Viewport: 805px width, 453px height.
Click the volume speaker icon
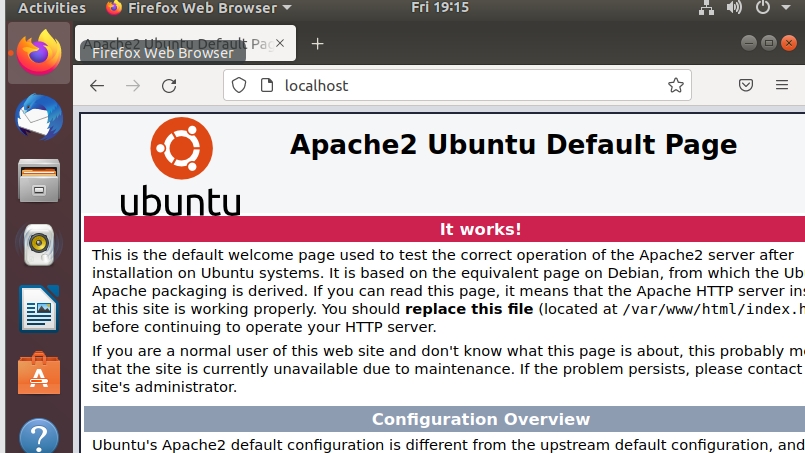point(734,7)
